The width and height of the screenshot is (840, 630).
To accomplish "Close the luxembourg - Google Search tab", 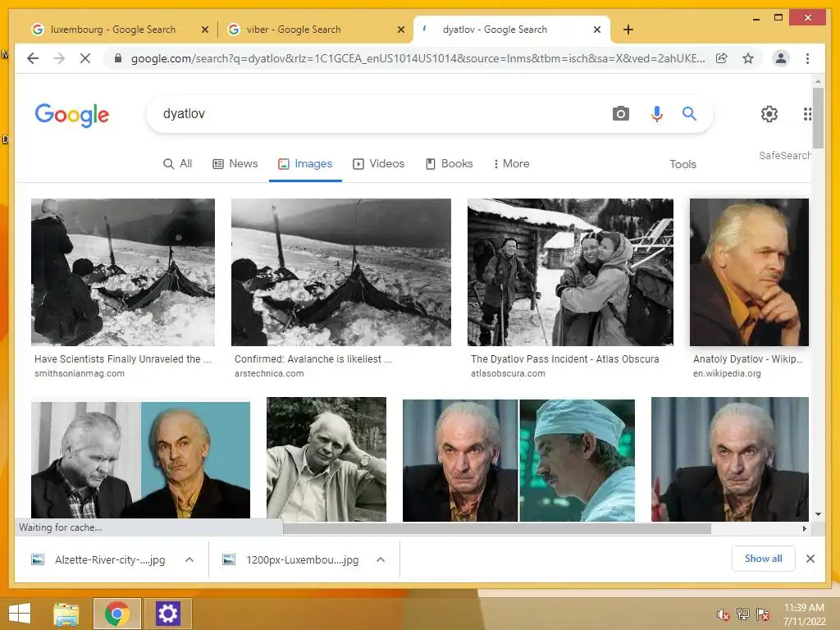I will pos(204,30).
